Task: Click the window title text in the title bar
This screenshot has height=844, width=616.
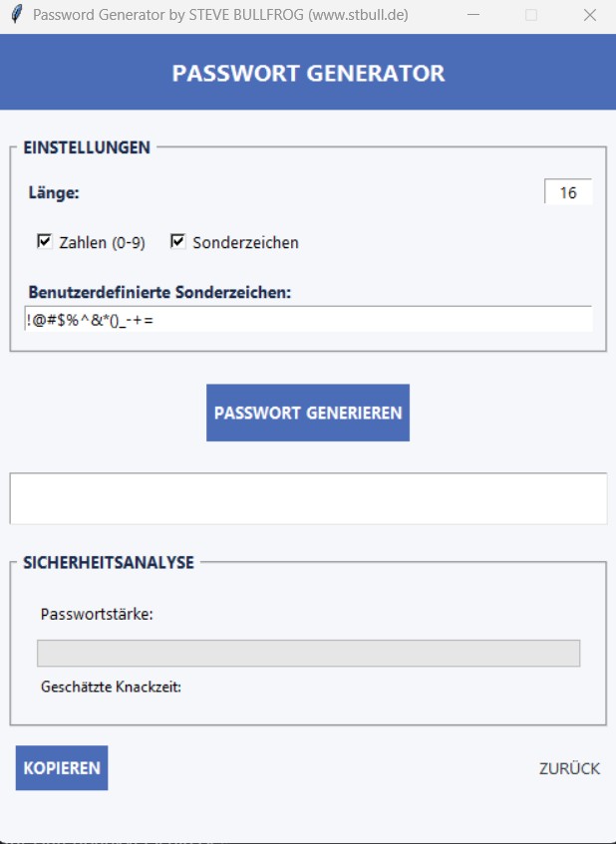Action: tap(224, 15)
